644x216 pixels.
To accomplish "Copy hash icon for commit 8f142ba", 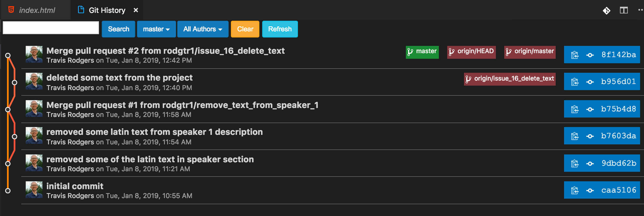I will coord(575,55).
